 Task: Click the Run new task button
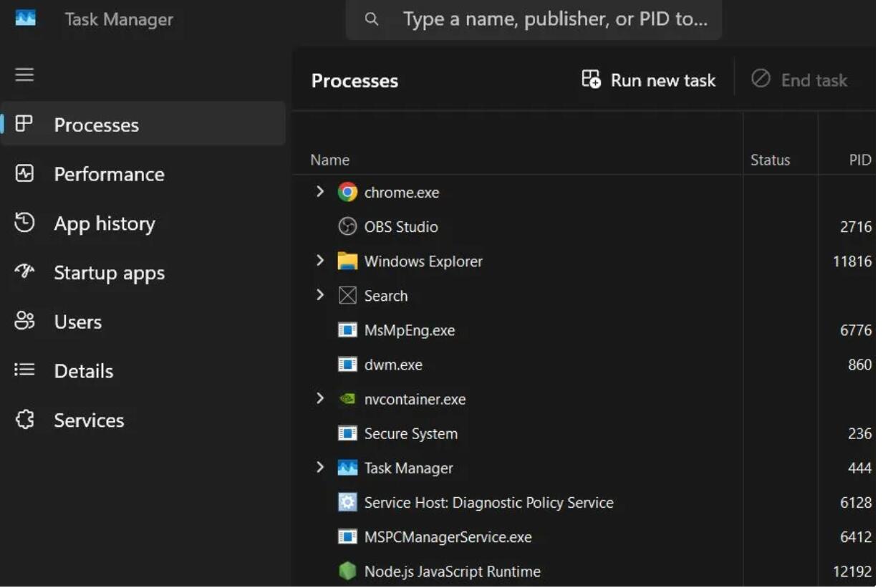pos(647,80)
